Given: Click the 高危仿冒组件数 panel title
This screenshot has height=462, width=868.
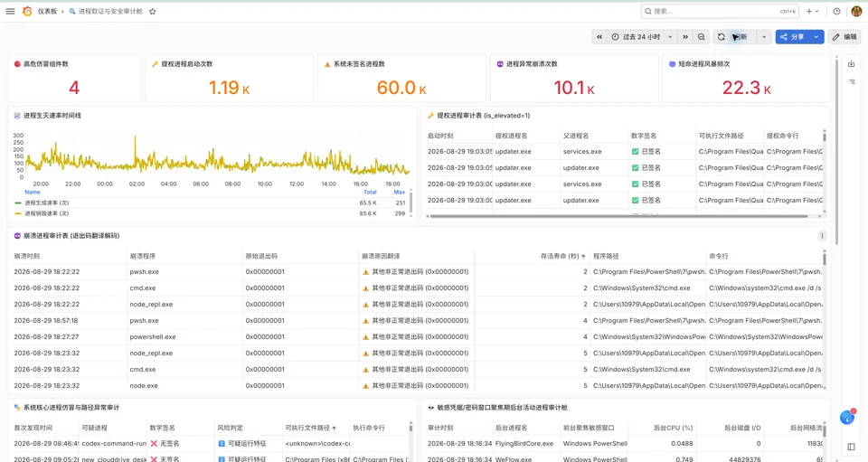Looking at the screenshot, I should pos(45,63).
